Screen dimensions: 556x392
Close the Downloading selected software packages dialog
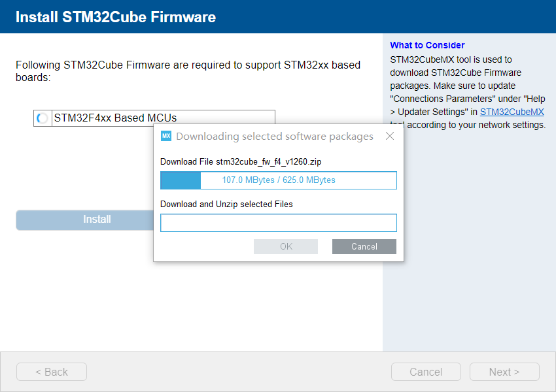tap(390, 136)
